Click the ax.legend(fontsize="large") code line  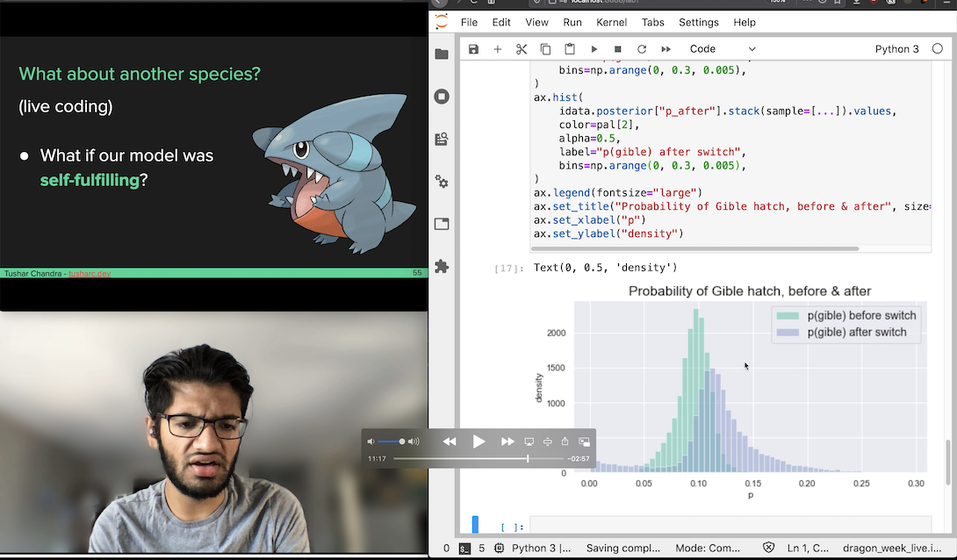point(617,193)
